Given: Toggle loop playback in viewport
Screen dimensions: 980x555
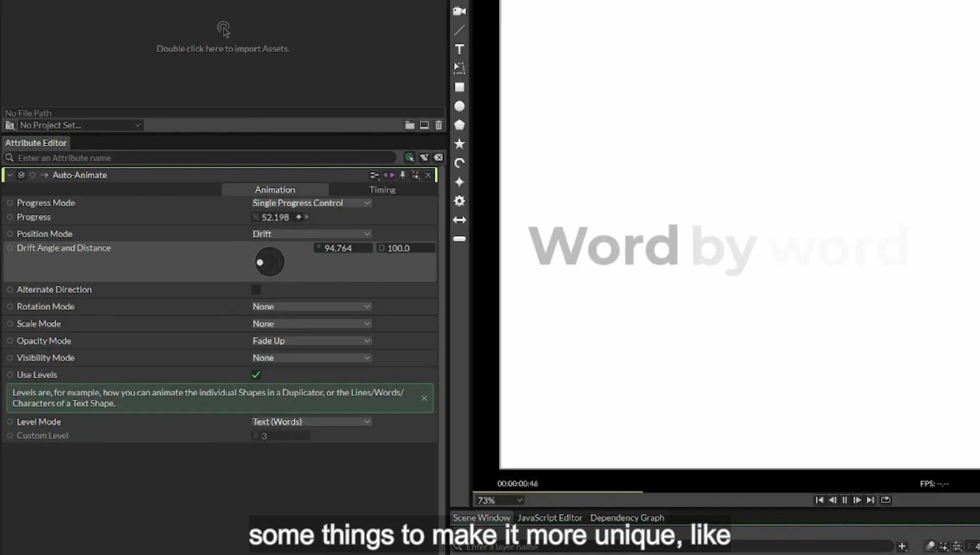Looking at the screenshot, I should click(x=886, y=500).
